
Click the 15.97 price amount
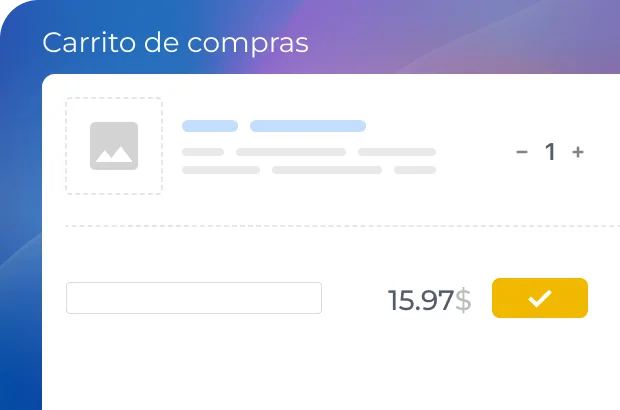420,300
